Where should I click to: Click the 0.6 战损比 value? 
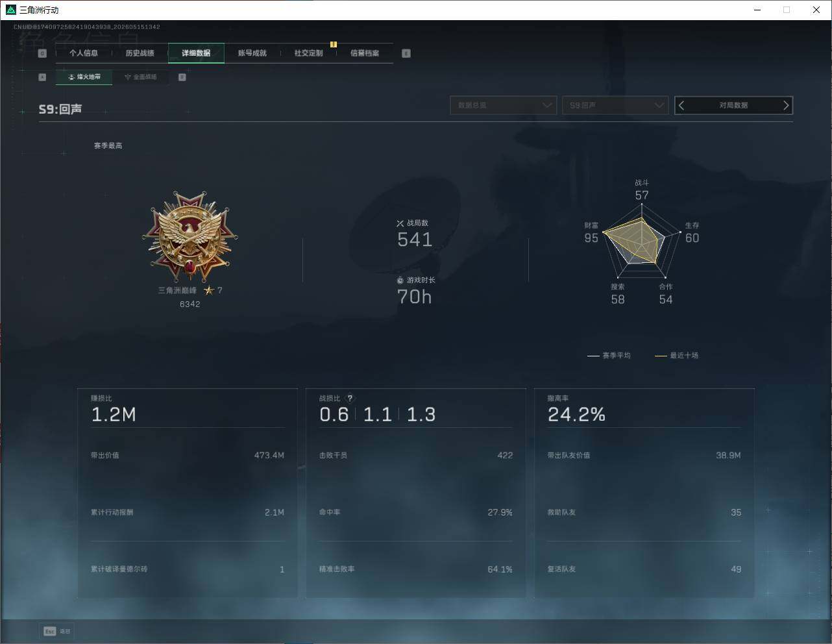click(334, 415)
